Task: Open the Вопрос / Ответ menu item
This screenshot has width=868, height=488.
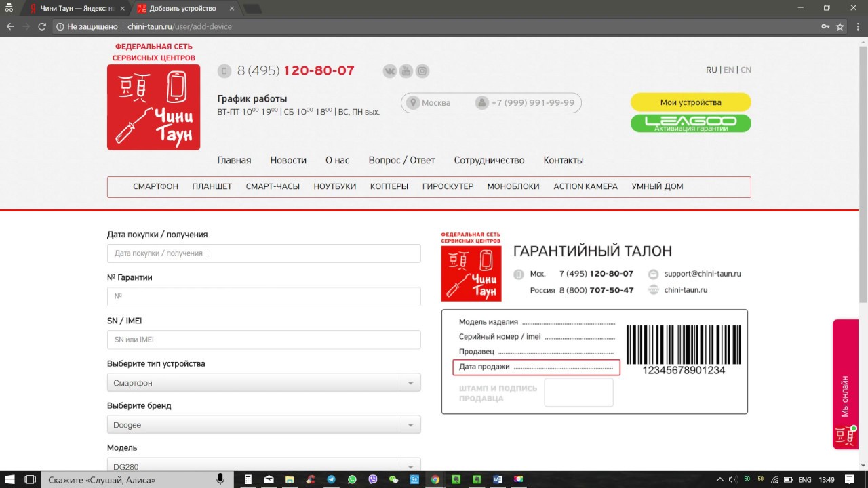Action: (x=401, y=161)
